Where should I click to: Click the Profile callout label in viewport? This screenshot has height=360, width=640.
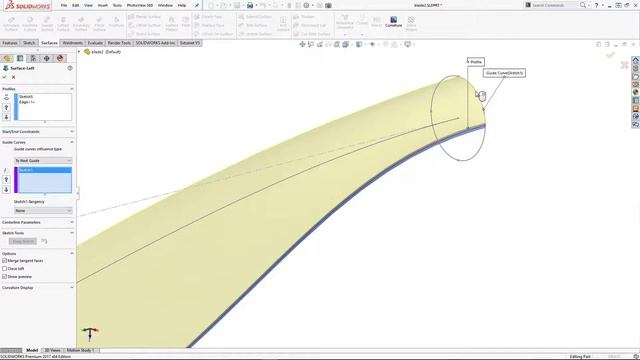pyautogui.click(x=476, y=62)
